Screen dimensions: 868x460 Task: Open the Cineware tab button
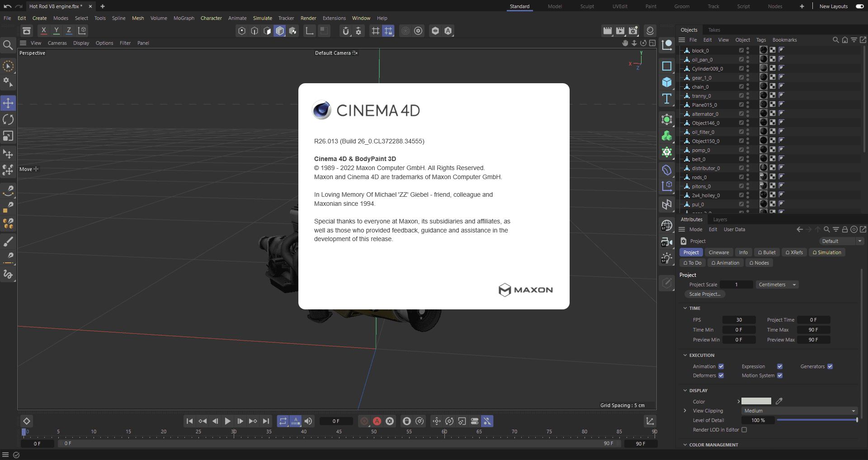(718, 252)
